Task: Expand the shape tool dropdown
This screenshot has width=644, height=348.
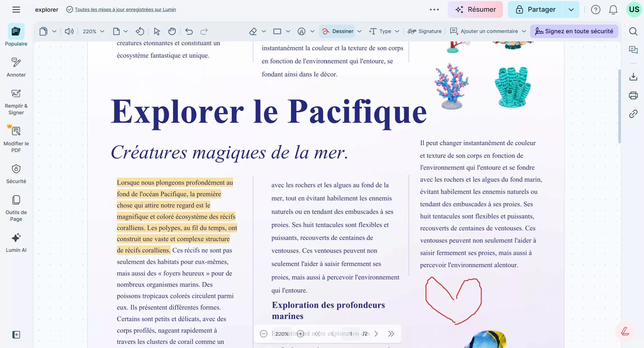Action: [288, 31]
